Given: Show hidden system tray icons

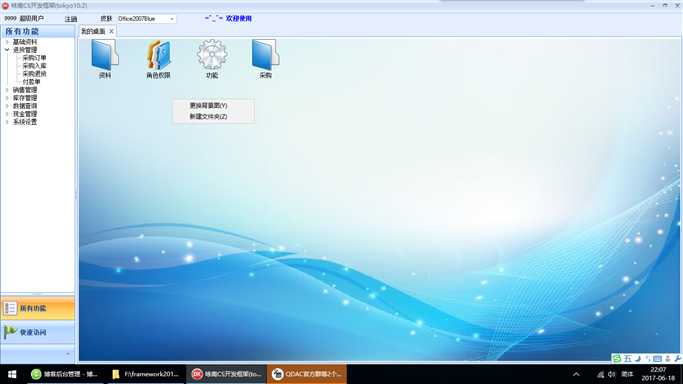Looking at the screenshot, I should point(576,374).
